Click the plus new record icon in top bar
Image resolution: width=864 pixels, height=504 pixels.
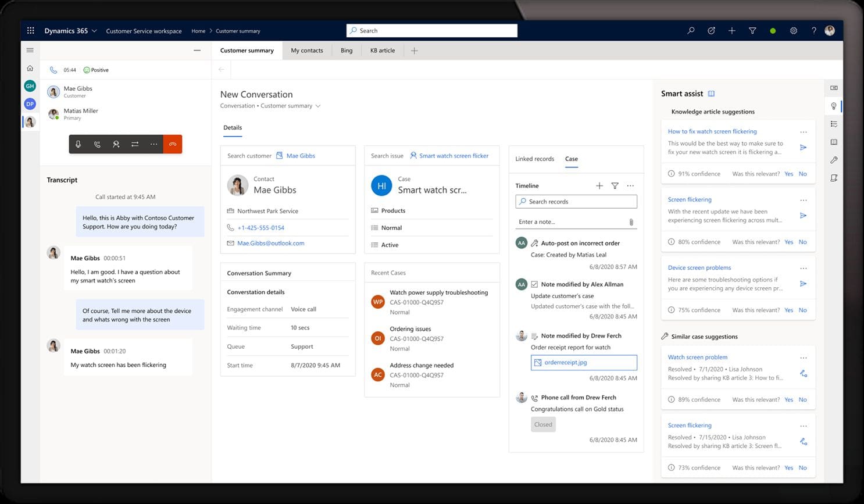[732, 31]
